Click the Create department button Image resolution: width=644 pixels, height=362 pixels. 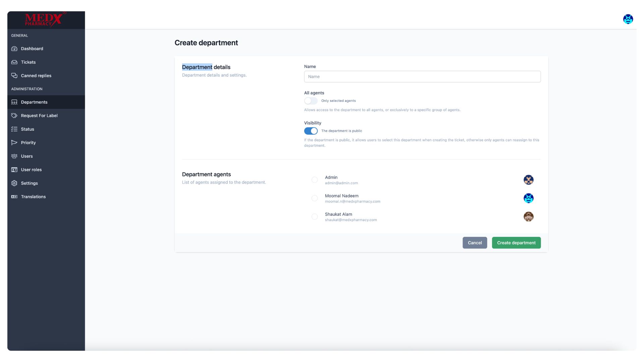point(516,243)
